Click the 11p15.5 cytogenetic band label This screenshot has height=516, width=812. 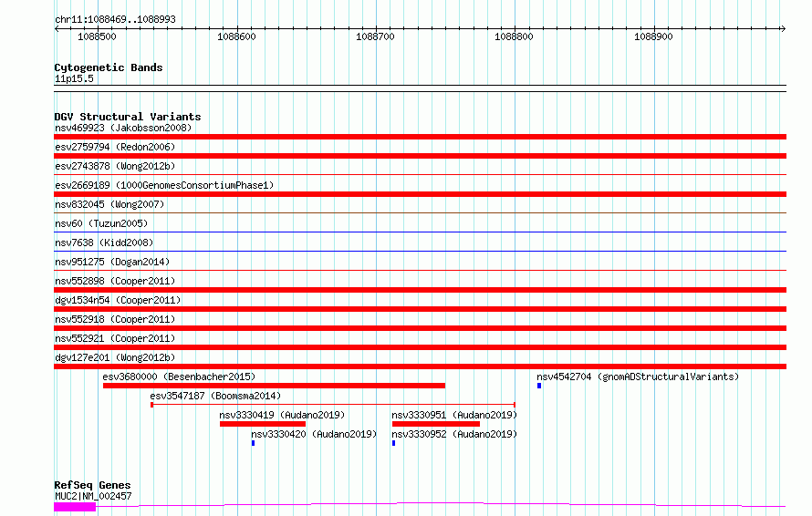point(74,78)
